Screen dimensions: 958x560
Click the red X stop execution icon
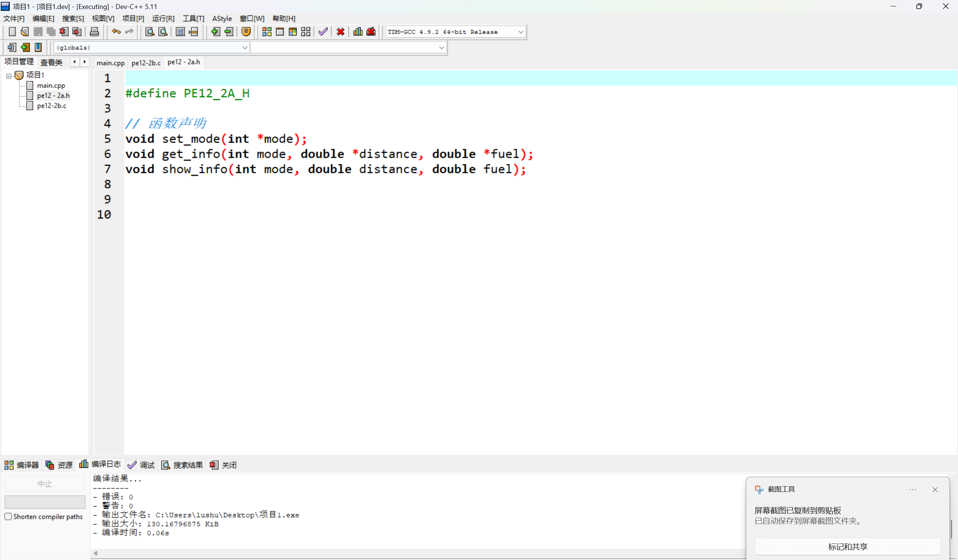341,32
